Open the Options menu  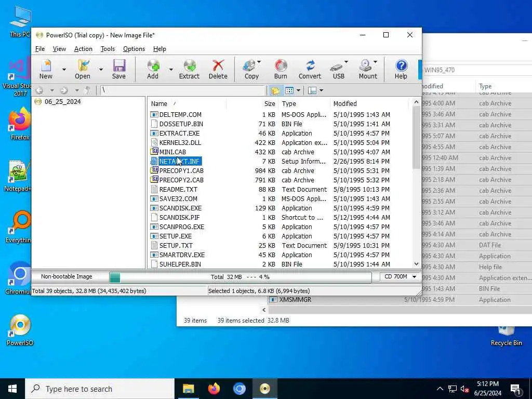(134, 49)
